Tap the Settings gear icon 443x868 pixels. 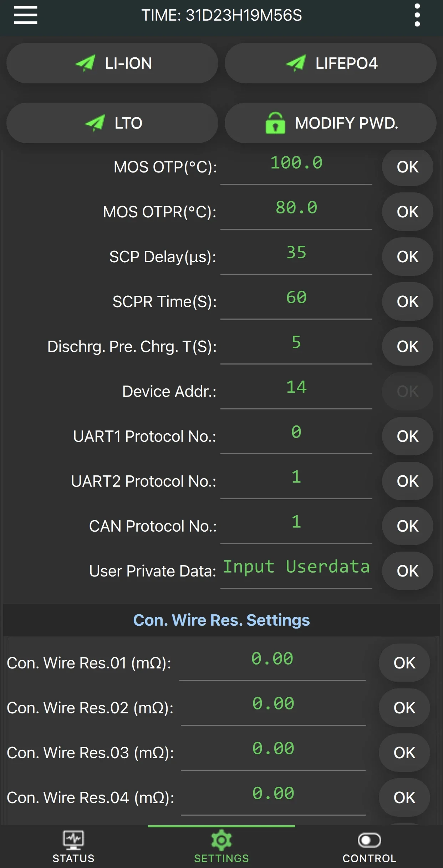(221, 840)
